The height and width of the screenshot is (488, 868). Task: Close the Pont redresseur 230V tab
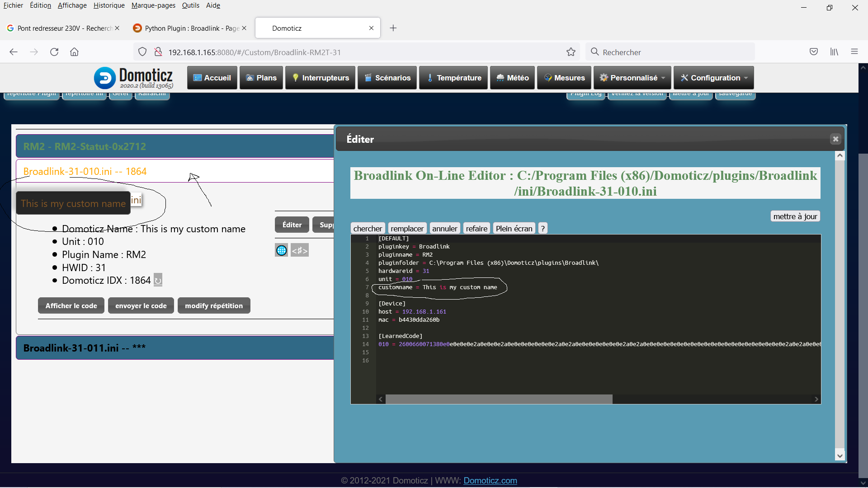pyautogui.click(x=117, y=28)
